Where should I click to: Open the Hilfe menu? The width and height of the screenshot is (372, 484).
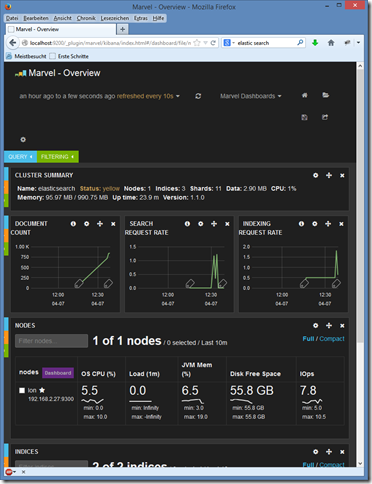click(158, 18)
